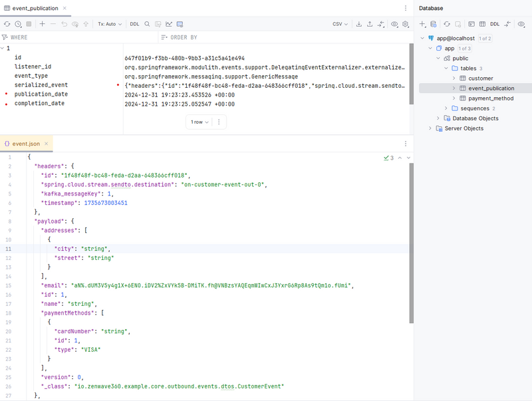Open the event.json editor more-options menu
Viewport: 532px width, 401px height.
click(x=406, y=144)
